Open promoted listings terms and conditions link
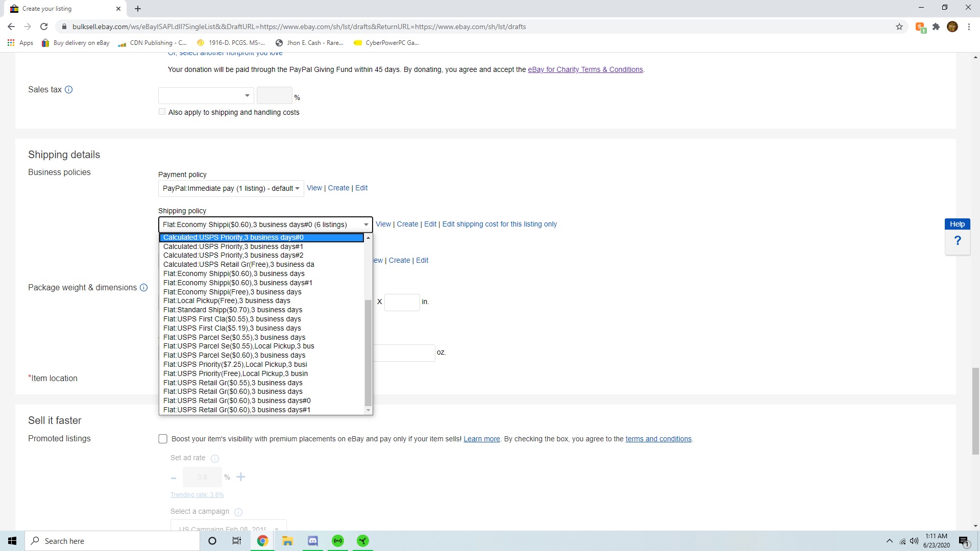Screen dimensions: 980x551 658,439
